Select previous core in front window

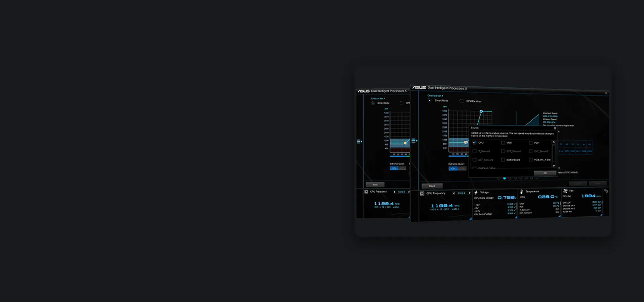click(x=454, y=193)
